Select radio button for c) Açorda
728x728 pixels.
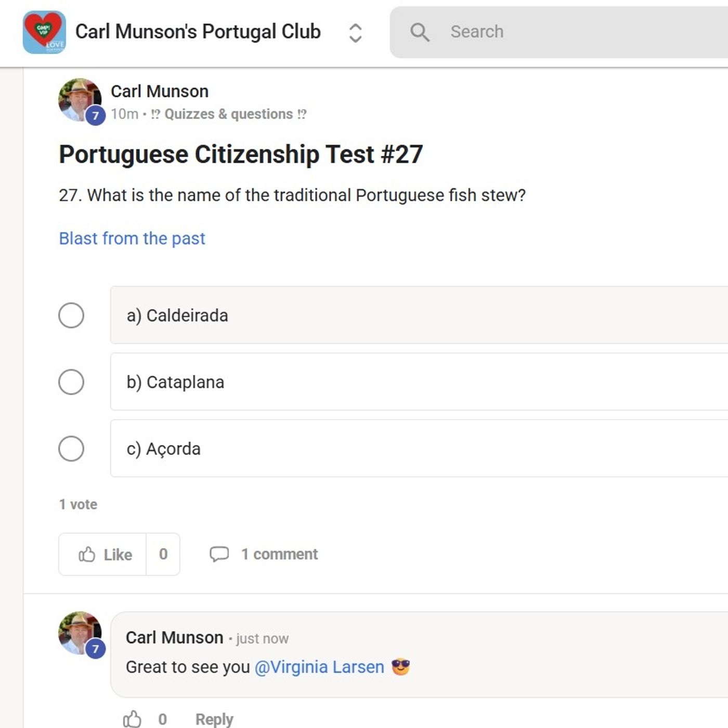click(71, 449)
